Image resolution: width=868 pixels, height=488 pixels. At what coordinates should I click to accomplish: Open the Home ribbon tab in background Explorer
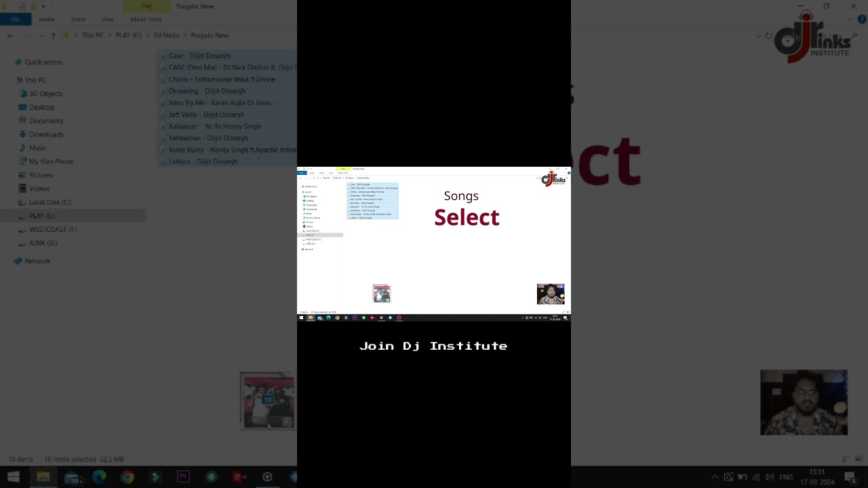(47, 20)
